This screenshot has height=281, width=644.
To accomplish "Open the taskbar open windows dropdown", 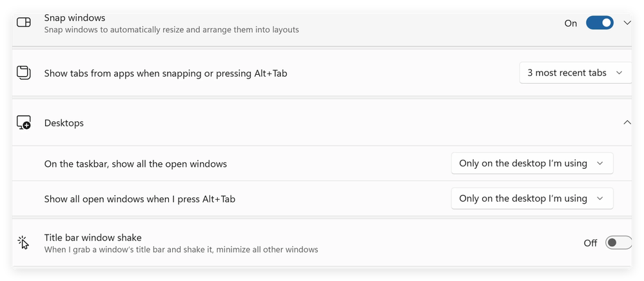I will [532, 164].
